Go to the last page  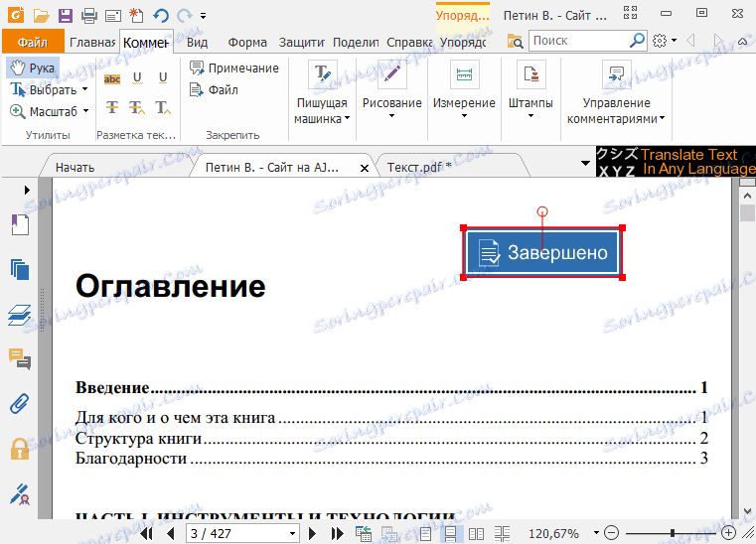338,533
